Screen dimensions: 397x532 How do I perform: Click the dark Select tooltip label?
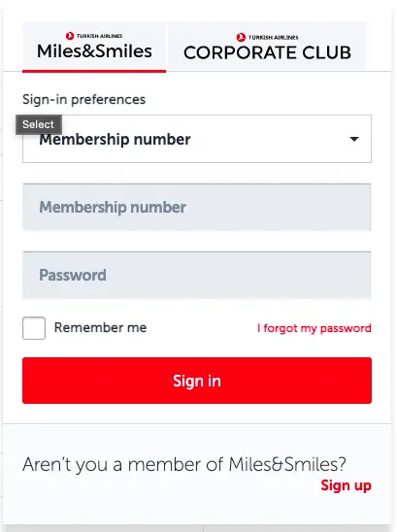click(39, 124)
